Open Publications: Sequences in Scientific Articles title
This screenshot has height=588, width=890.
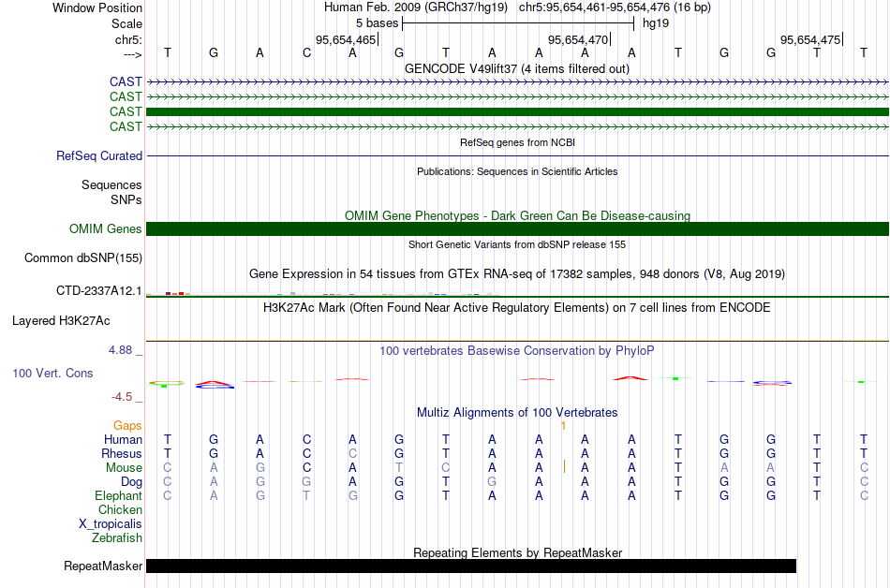tap(517, 171)
